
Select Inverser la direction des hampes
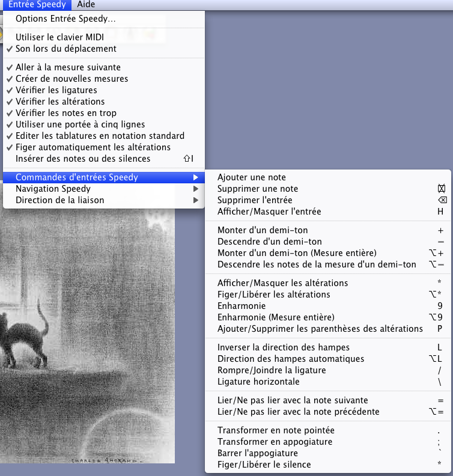click(x=283, y=347)
